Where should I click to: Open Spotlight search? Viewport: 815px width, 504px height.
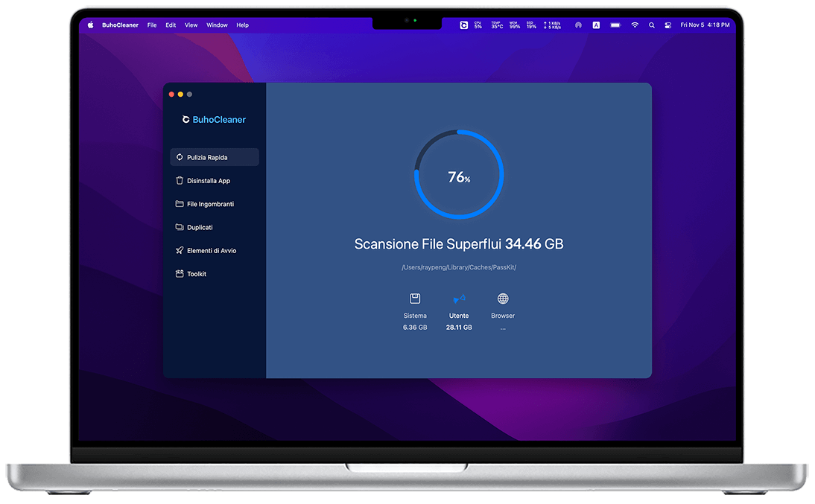[651, 25]
